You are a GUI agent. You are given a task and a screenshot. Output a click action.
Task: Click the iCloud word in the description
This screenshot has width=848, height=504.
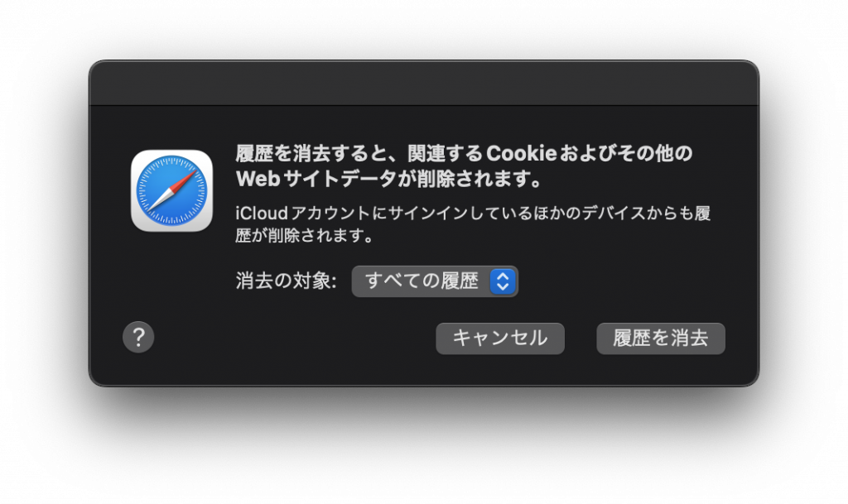point(262,214)
